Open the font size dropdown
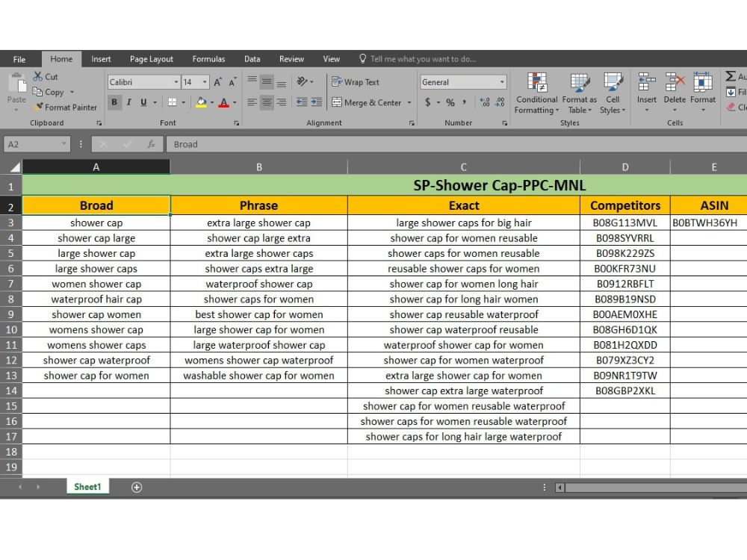Viewport: 747px width, 560px height. [205, 82]
